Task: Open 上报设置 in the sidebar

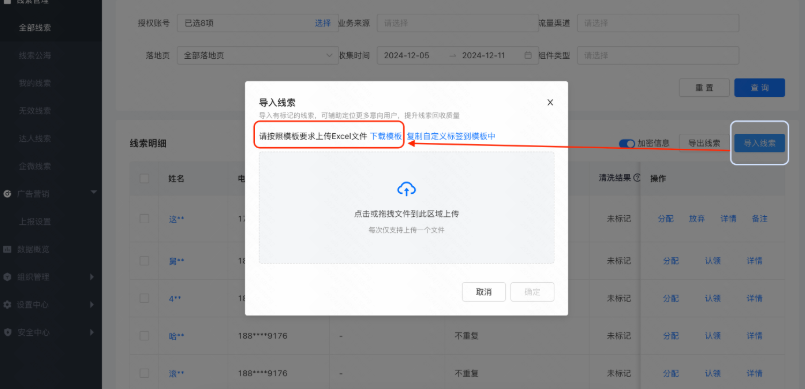Action: pos(35,222)
